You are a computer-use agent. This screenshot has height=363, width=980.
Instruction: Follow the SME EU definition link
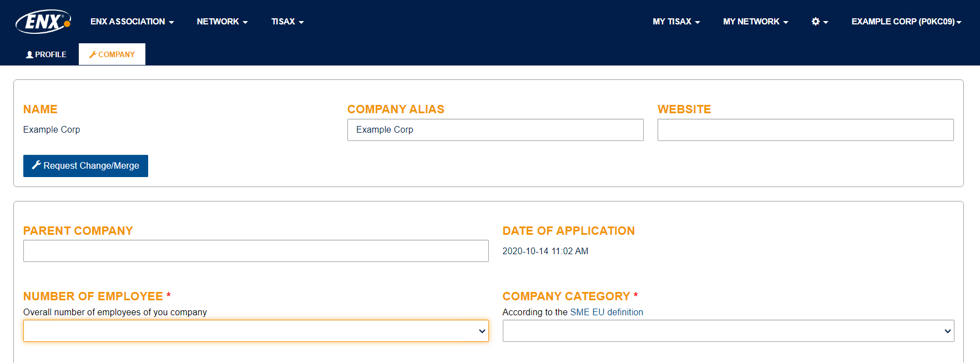[607, 312]
